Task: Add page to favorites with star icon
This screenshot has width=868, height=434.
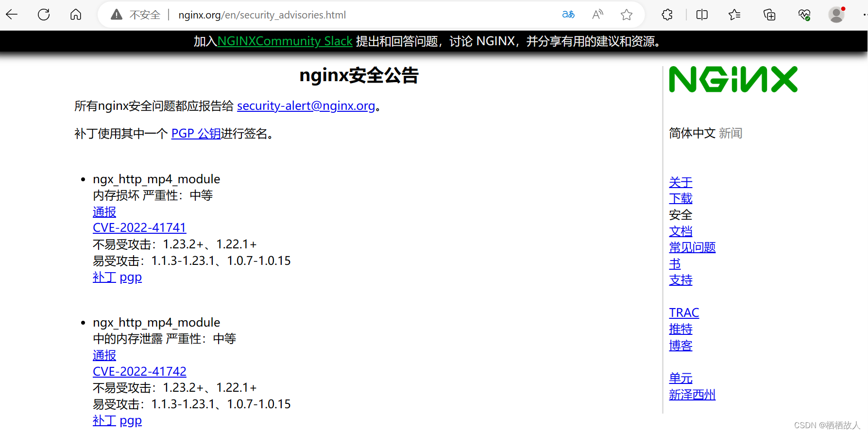Action: coord(627,15)
